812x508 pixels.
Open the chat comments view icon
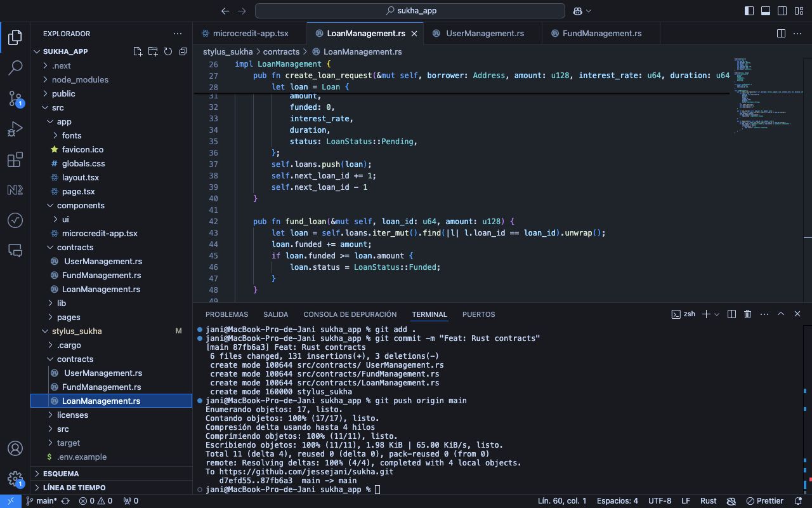pyautogui.click(x=15, y=251)
